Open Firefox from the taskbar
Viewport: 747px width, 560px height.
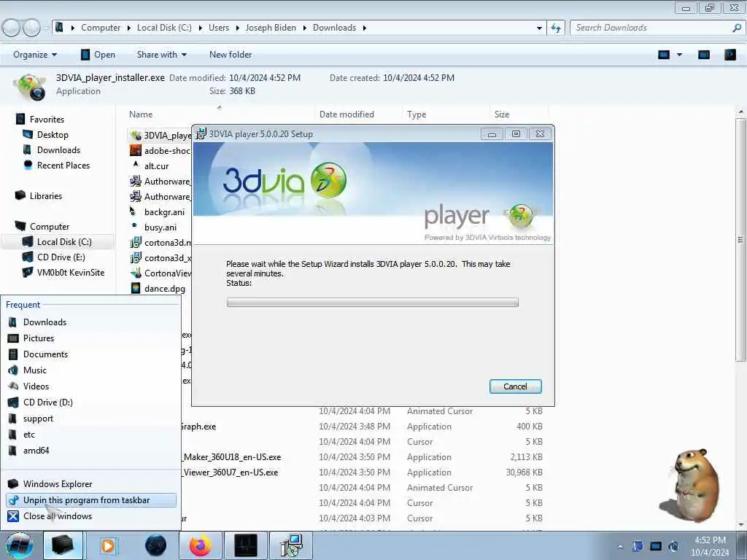[200, 545]
